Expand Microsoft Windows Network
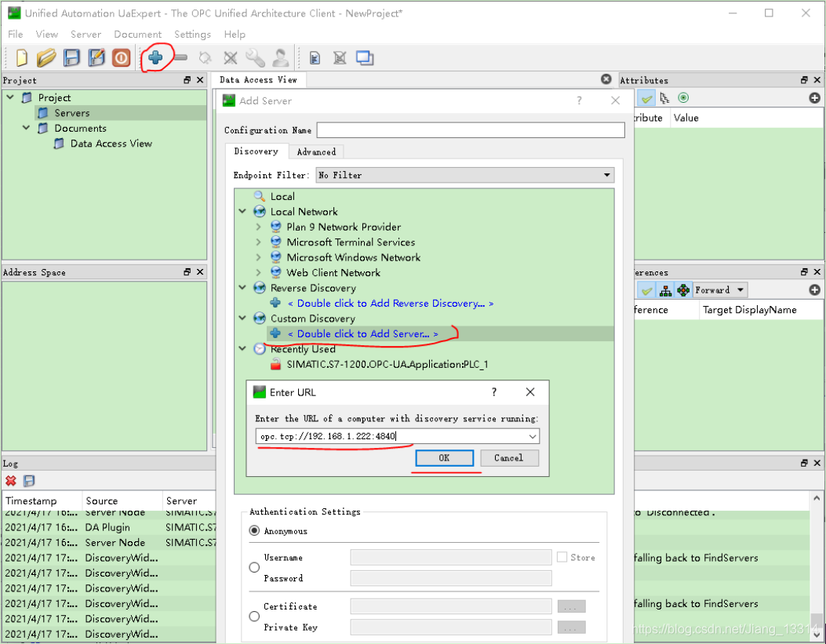Screen dimensions: 826x644 coord(258,257)
